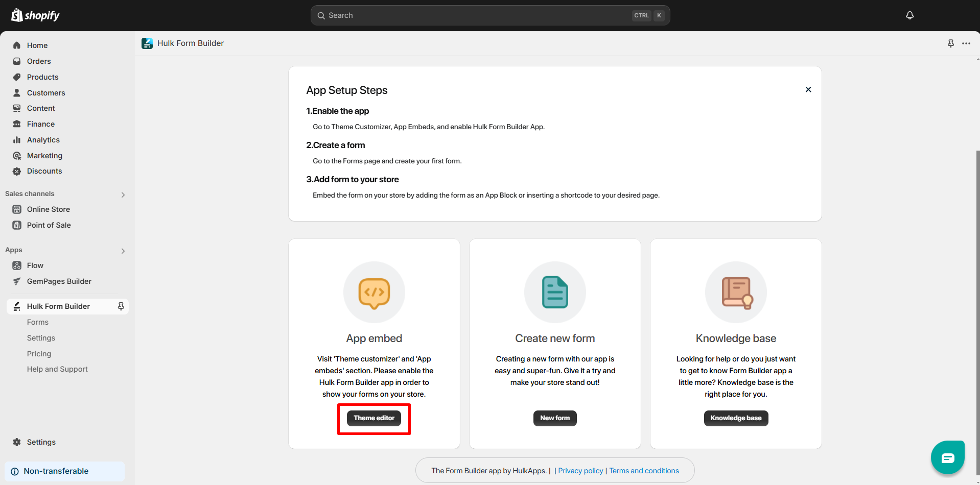Open the three-dot more actions menu
Image resolution: width=980 pixels, height=485 pixels.
(x=966, y=43)
